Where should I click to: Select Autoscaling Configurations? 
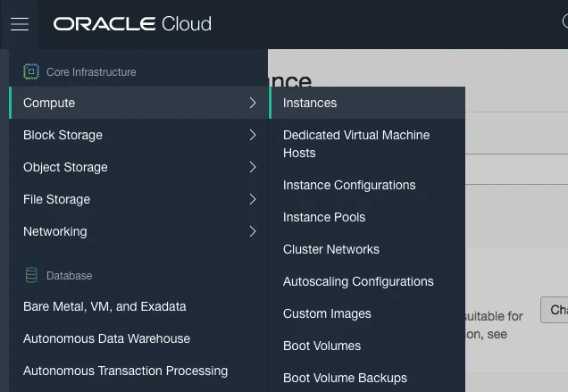pyautogui.click(x=358, y=281)
